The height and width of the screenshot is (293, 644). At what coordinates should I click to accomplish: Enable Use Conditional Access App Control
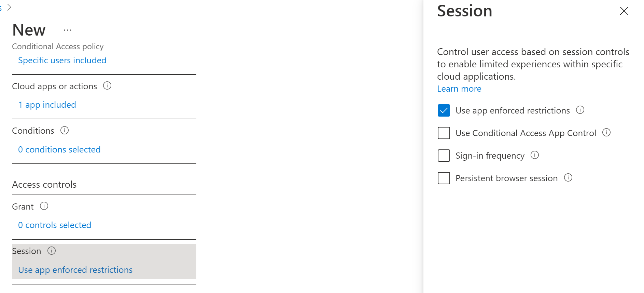444,133
